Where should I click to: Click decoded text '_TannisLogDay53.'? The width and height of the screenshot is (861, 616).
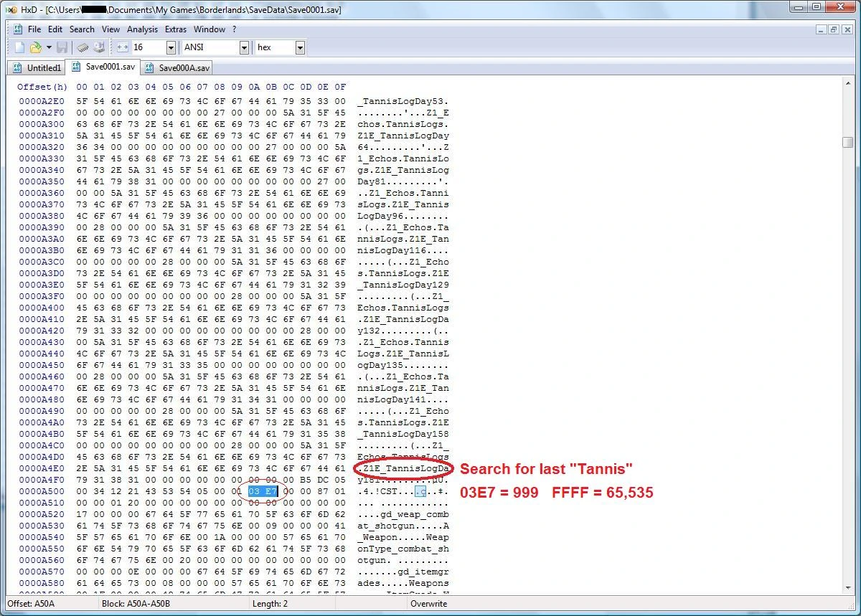tap(403, 101)
